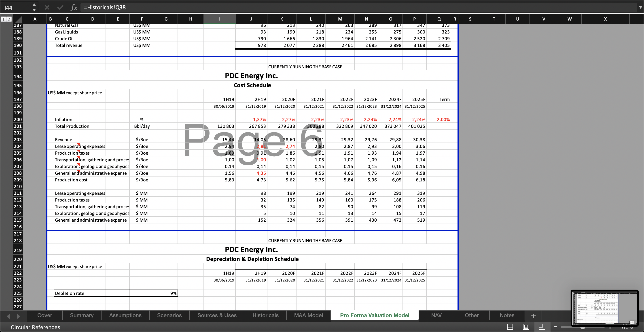Add a new sheet with plus icon
The width and height of the screenshot is (644, 332).
point(533,316)
